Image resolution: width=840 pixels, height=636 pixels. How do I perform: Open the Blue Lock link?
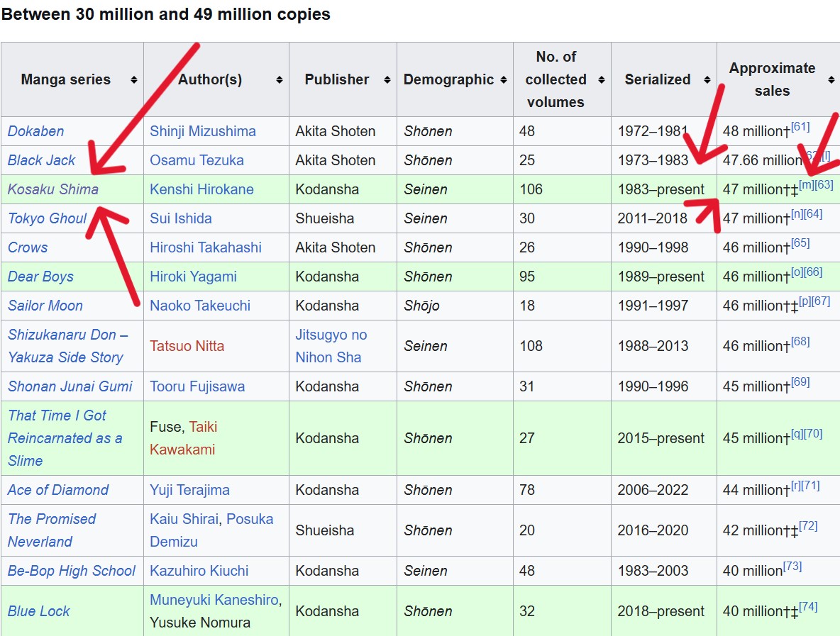(x=38, y=611)
